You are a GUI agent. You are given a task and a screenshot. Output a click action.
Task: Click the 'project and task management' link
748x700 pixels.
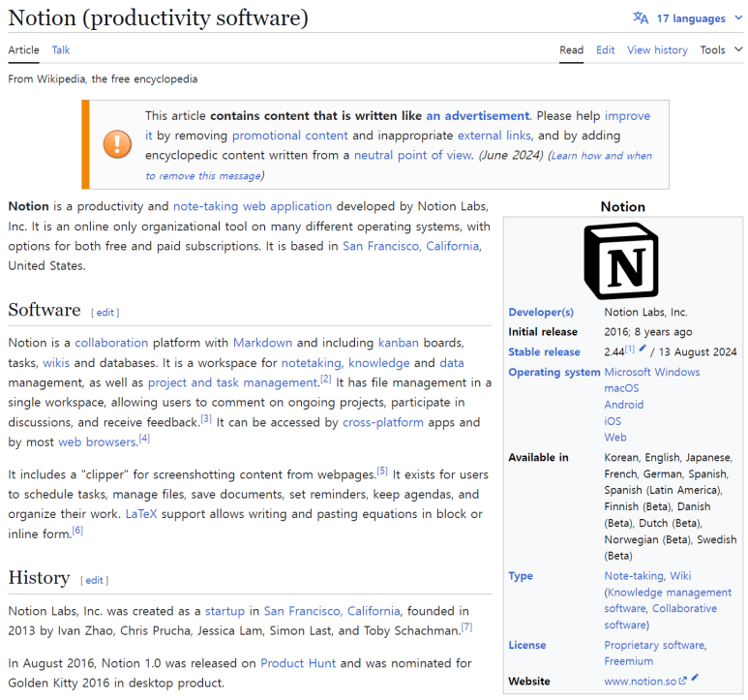point(233,382)
